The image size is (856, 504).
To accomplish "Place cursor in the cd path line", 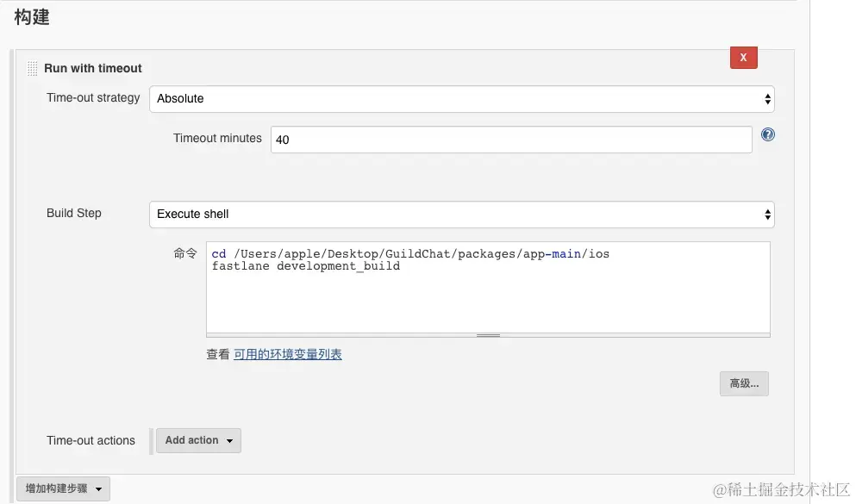I will pos(410,254).
